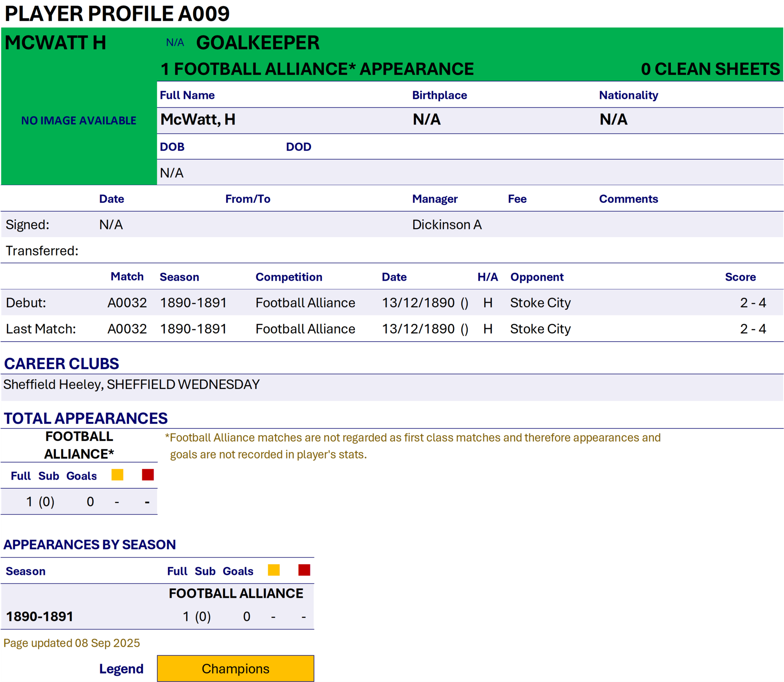Click manager name Dickinson A
The height and width of the screenshot is (682, 784).
[447, 225]
